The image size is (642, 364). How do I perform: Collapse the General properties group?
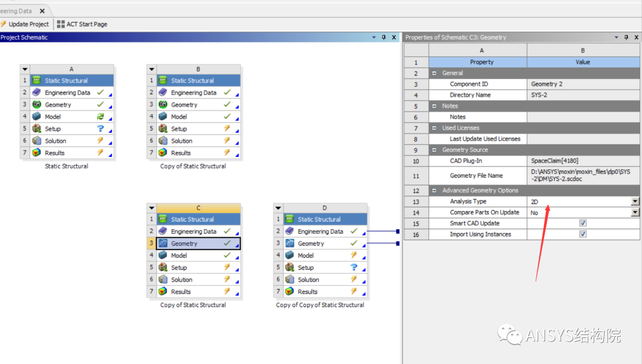(x=434, y=73)
